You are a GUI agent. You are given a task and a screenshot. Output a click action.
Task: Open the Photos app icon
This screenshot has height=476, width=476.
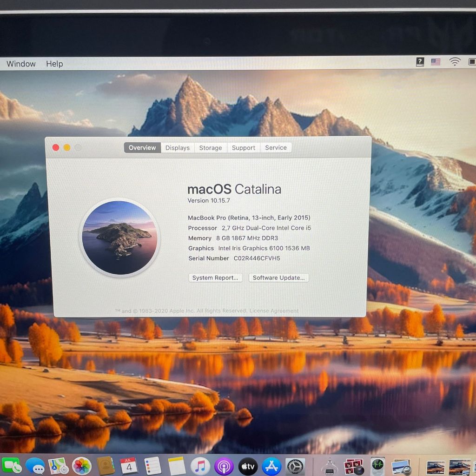point(82,466)
